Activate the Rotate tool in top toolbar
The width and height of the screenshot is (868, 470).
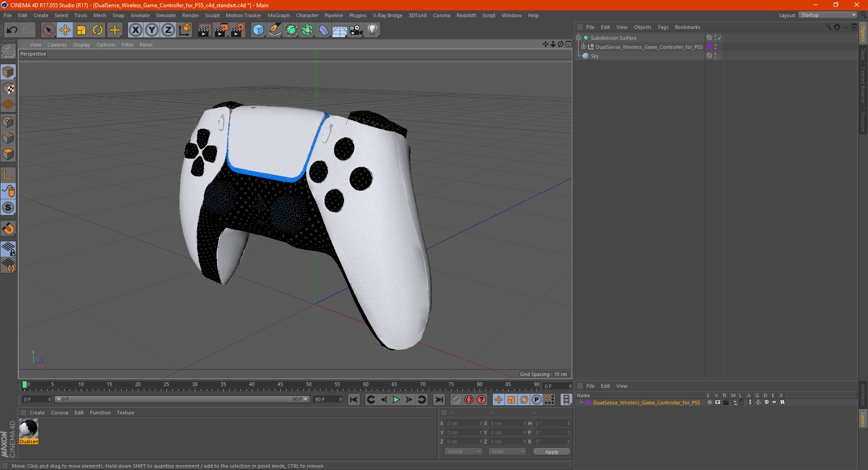coord(98,30)
